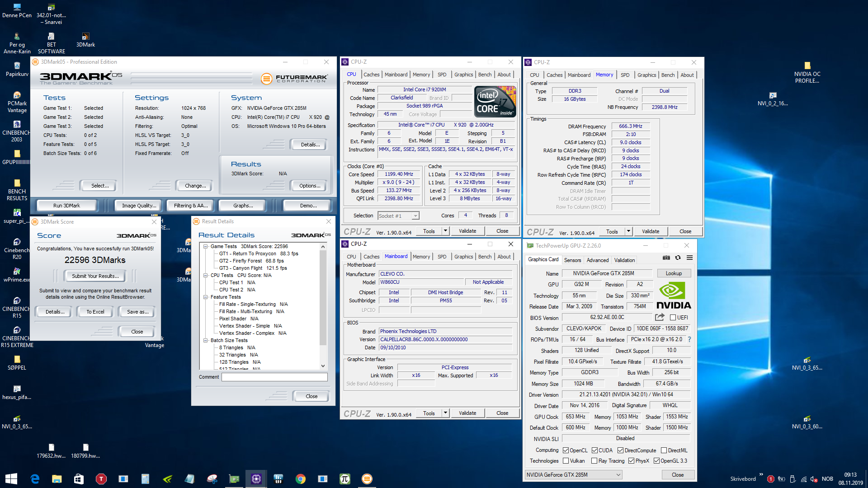868x488 pixels.
Task: Switch to GPU-Z via its taskbar icon
Action: [x=234, y=479]
